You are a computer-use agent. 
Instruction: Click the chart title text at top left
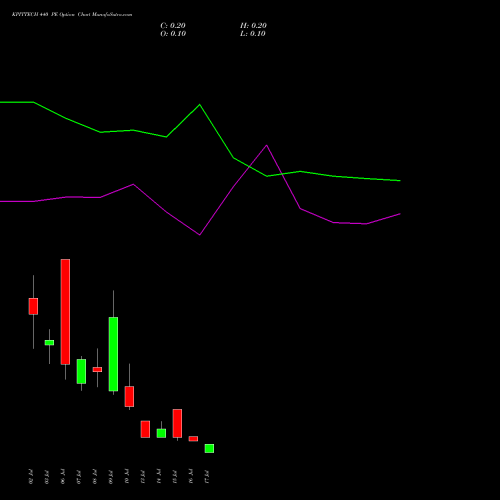[72, 15]
